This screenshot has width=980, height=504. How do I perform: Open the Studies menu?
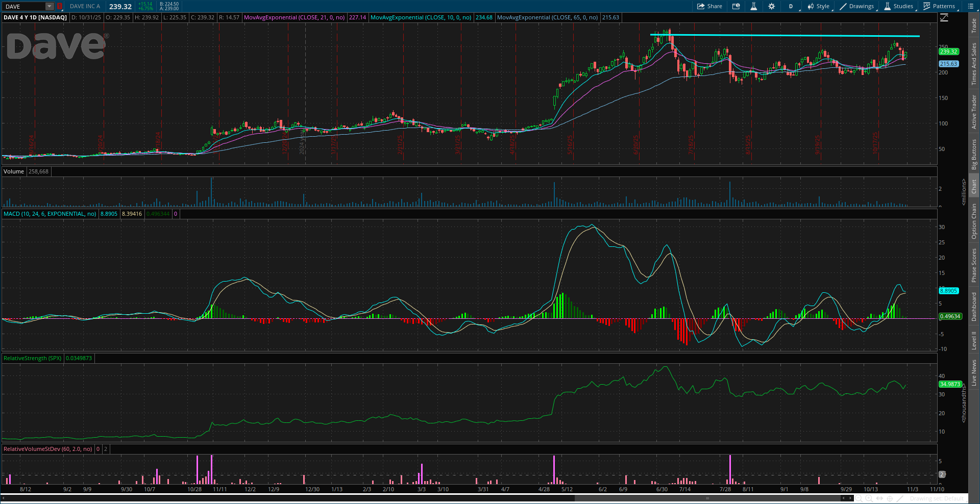point(899,6)
